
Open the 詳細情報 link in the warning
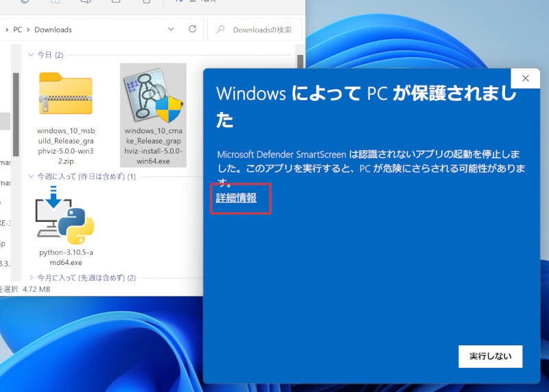236,198
